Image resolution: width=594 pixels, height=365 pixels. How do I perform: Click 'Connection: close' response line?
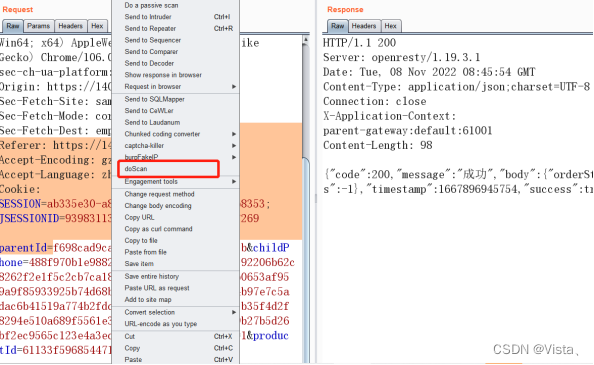click(x=375, y=101)
